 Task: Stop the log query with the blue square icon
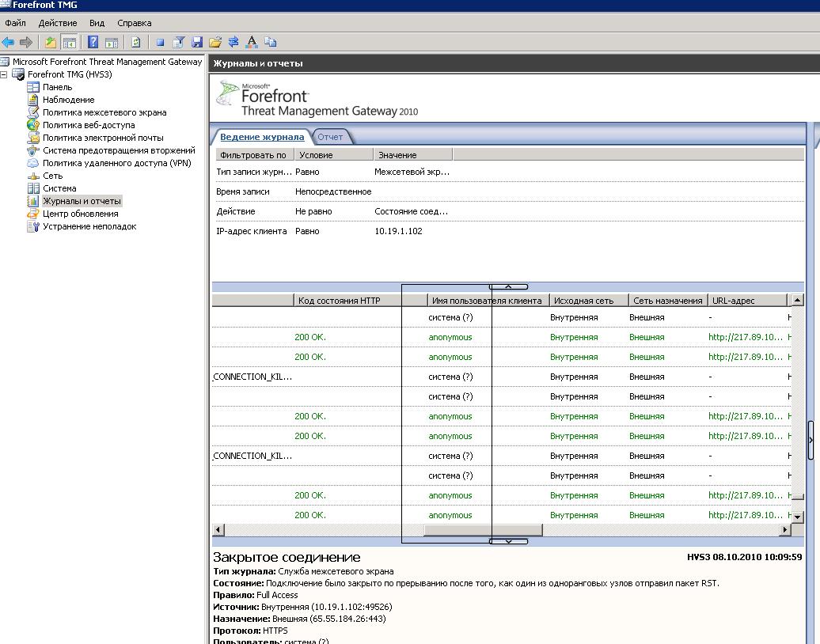[160, 43]
